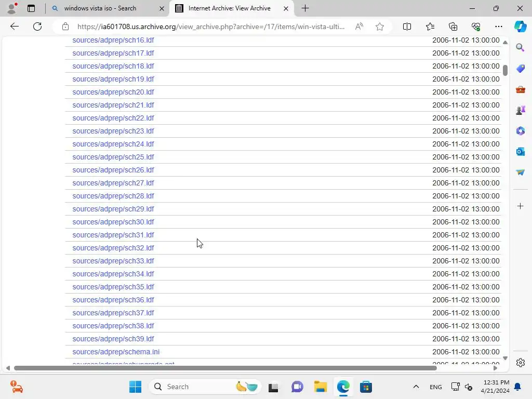Image resolution: width=532 pixels, height=399 pixels.
Task: Open a new tab with plus
Action: coord(305,8)
